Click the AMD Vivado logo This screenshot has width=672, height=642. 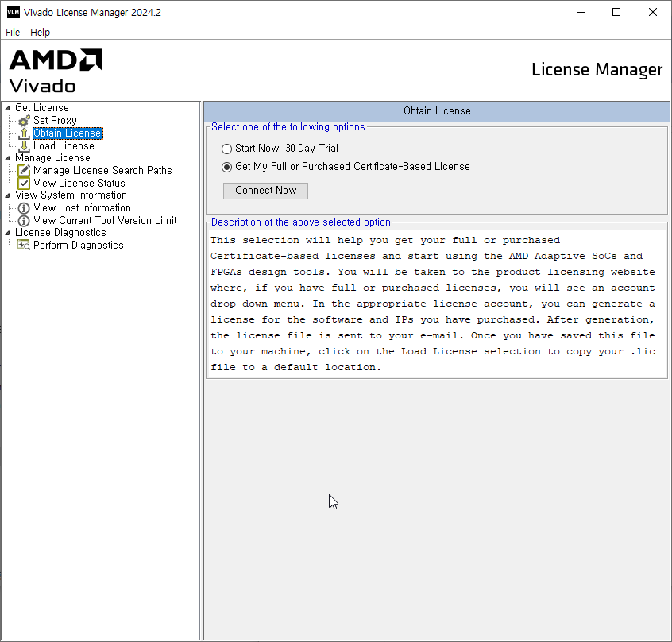(x=56, y=71)
